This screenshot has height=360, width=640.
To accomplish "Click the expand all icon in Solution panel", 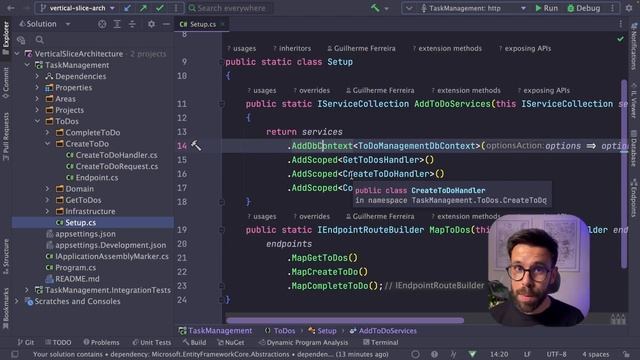I will click(x=117, y=24).
